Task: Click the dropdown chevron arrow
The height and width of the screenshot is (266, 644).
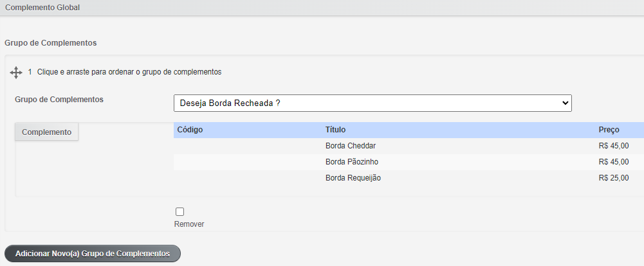Action: [x=565, y=103]
